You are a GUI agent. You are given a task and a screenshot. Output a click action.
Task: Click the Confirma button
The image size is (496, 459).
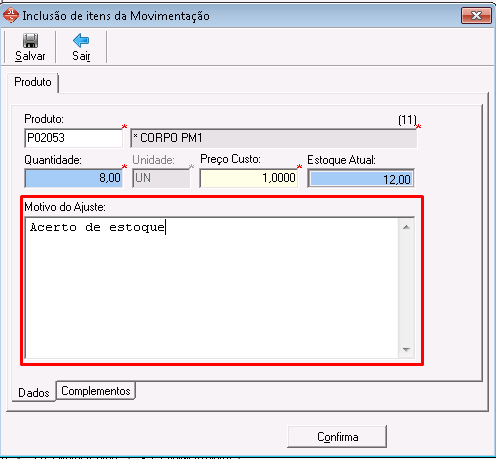[337, 436]
